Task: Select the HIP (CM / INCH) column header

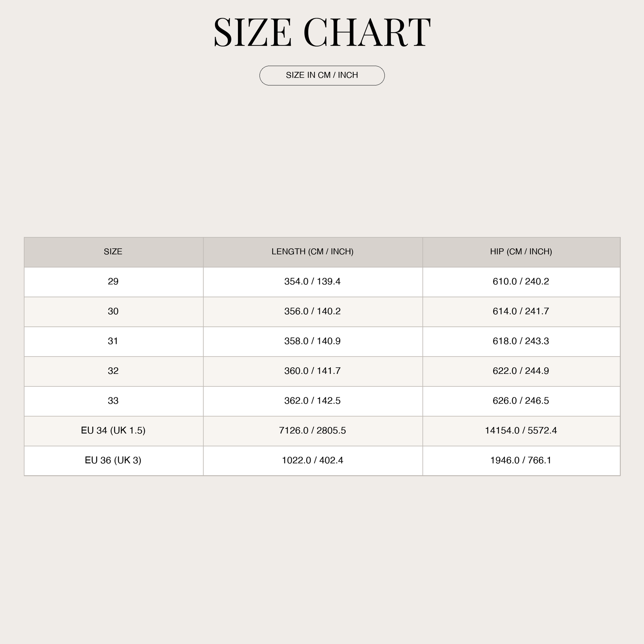Action: tap(521, 251)
